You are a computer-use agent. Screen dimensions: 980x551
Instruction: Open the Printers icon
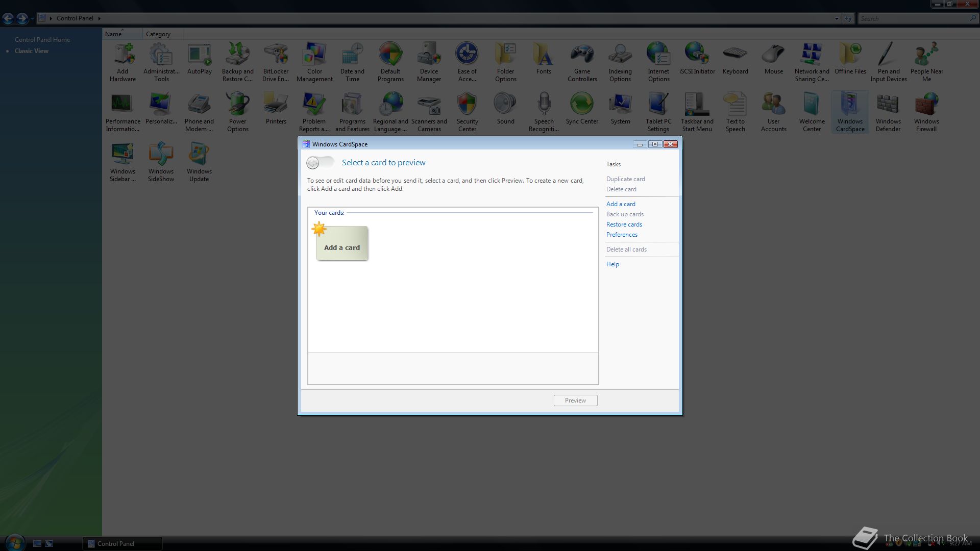(x=276, y=109)
